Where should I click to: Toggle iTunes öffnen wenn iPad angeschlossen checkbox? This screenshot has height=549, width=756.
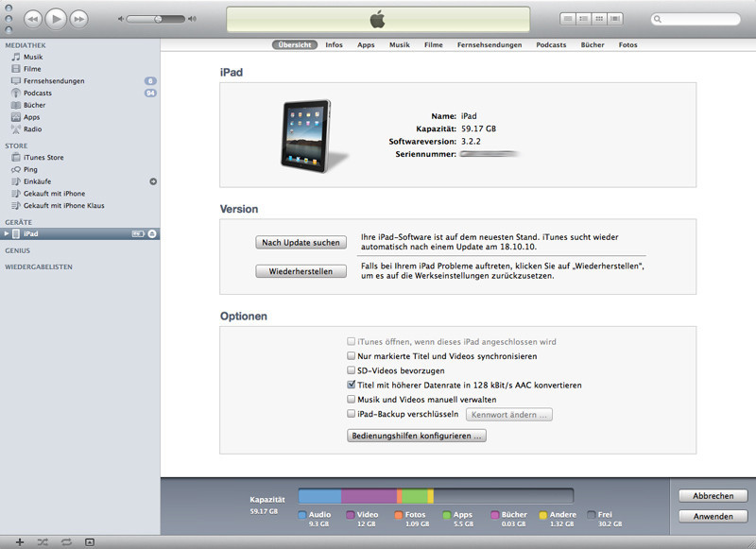(351, 341)
